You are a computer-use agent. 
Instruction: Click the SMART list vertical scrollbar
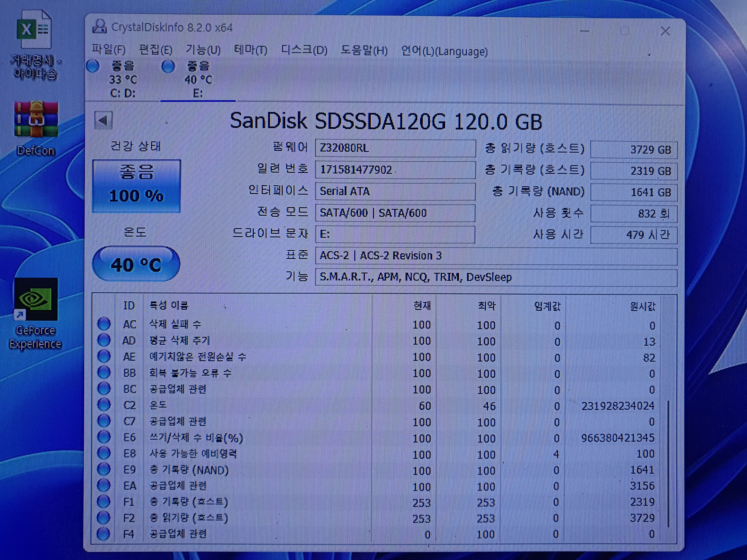coord(669,464)
